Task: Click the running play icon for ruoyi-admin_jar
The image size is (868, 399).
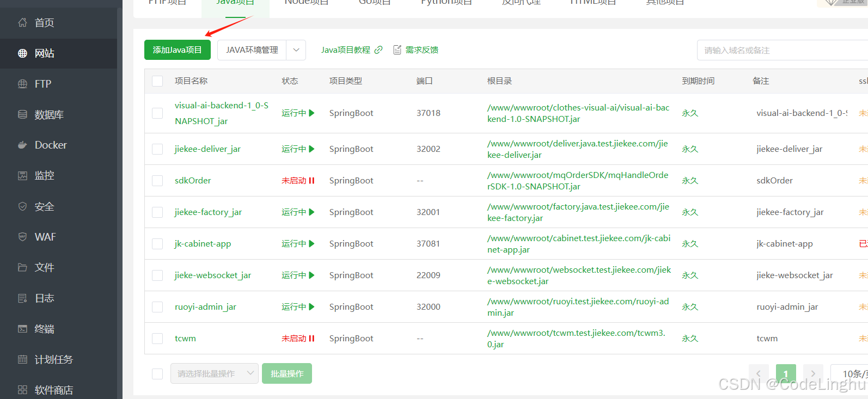Action: tap(312, 306)
